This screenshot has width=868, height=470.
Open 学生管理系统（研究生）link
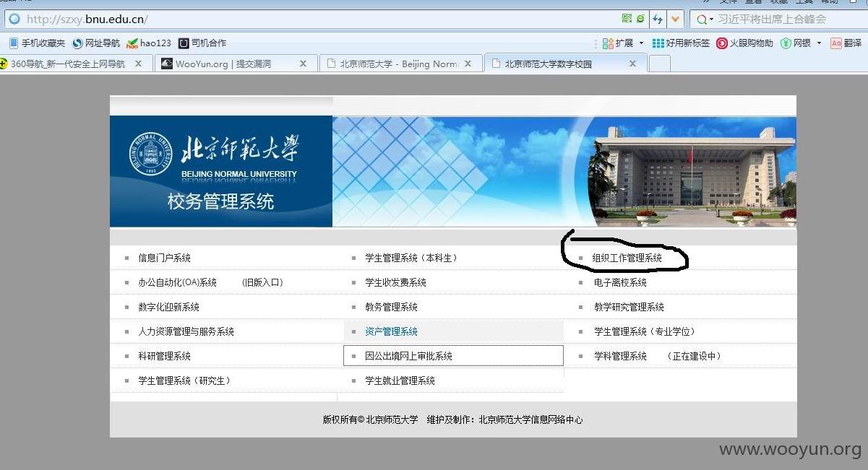tap(186, 380)
